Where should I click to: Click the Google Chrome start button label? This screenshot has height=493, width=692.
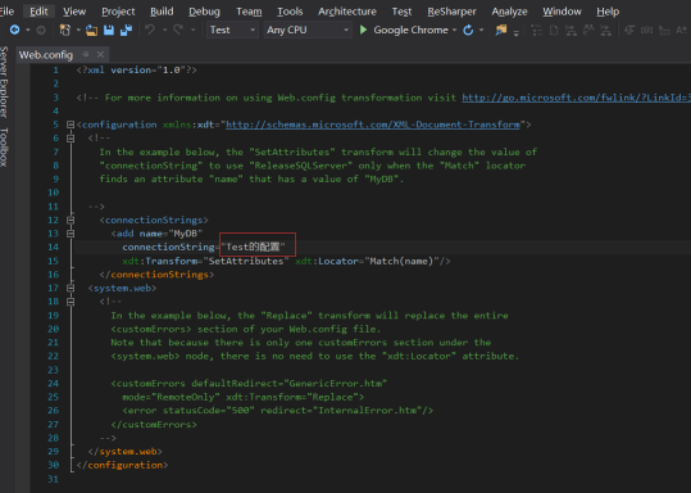coord(410,30)
